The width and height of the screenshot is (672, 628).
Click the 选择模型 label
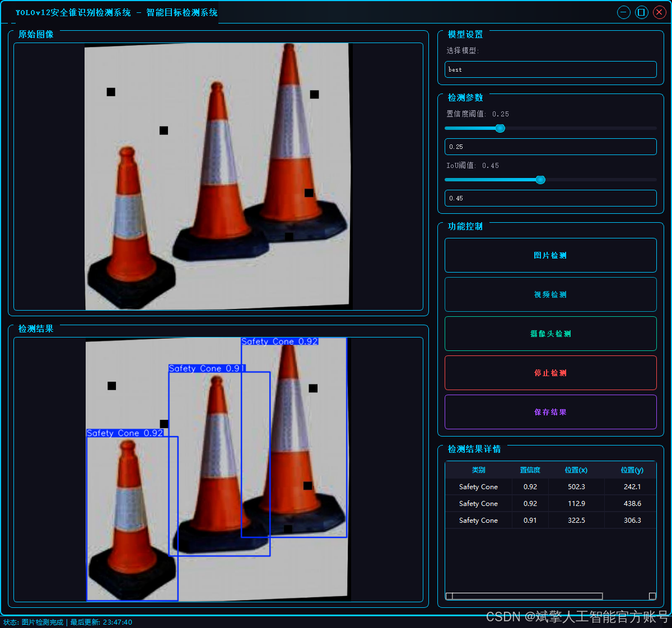coord(463,50)
